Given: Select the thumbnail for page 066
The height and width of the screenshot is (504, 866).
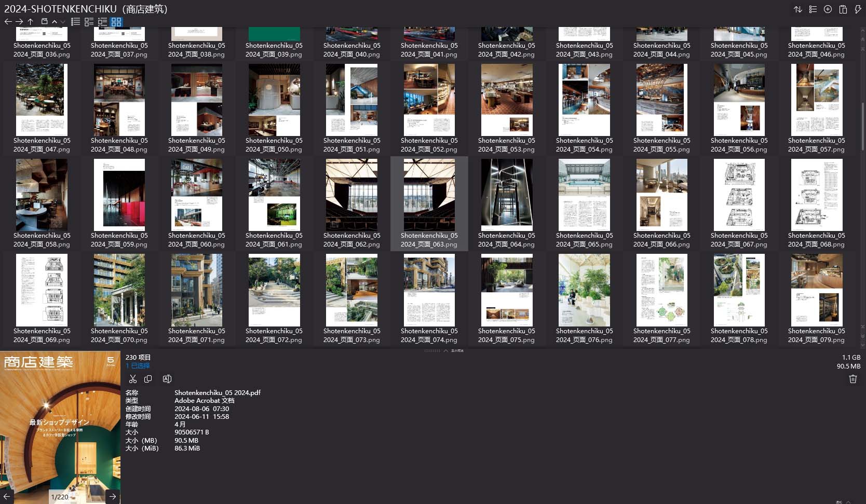Looking at the screenshot, I should click(661, 195).
